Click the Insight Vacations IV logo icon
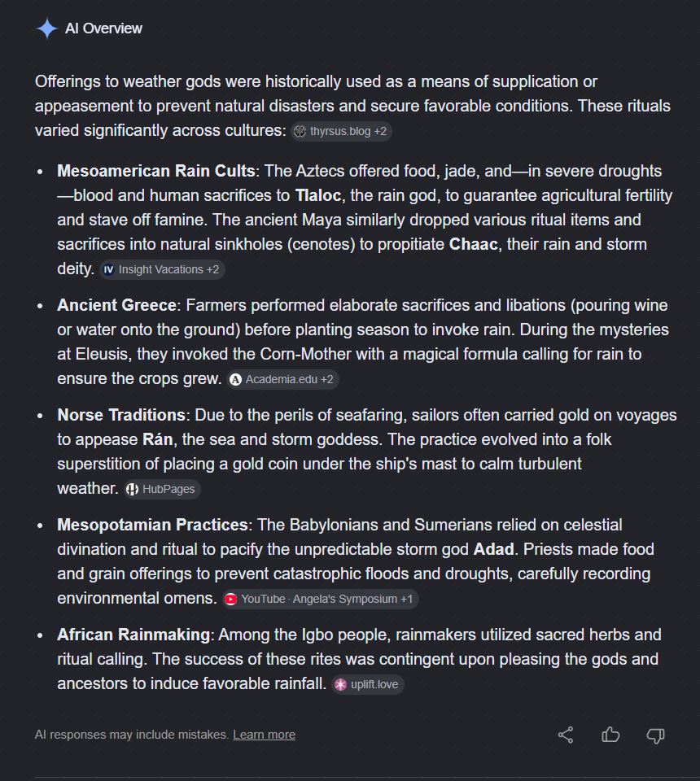The height and width of the screenshot is (781, 700). click(x=108, y=269)
